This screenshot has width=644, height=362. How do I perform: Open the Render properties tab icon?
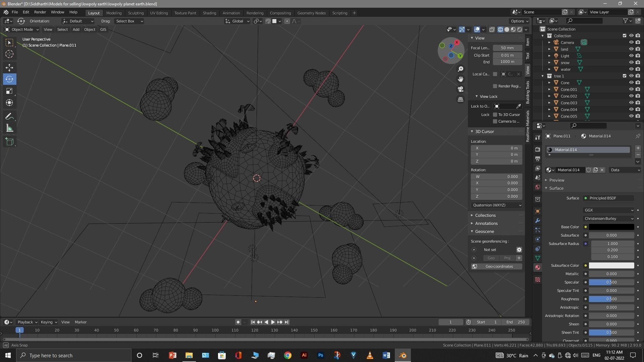[538, 149]
